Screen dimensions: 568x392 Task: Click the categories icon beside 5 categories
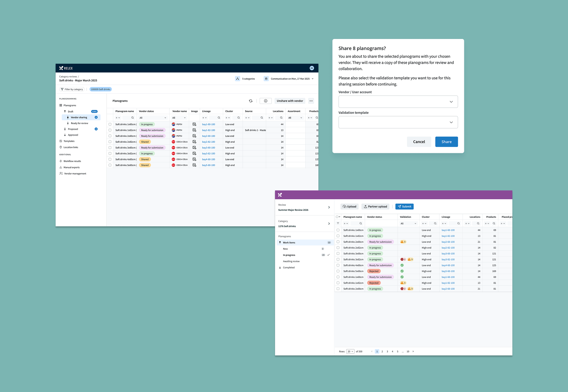point(237,79)
